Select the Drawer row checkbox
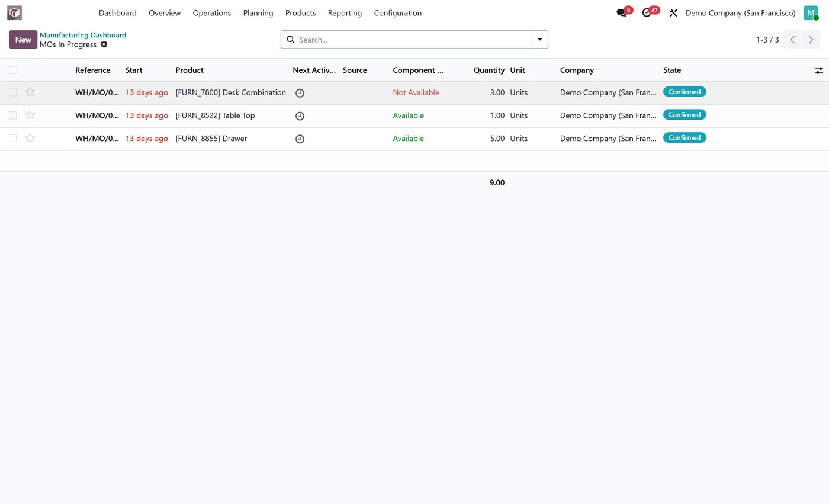The image size is (829, 504). (13, 139)
